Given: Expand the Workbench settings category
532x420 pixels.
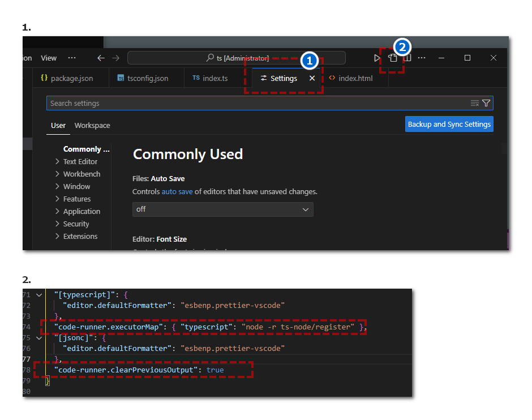Looking at the screenshot, I should 58,174.
